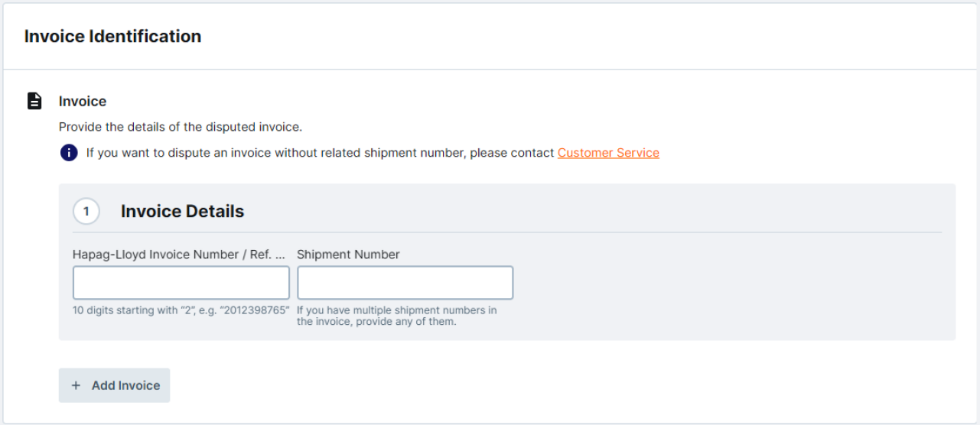
Task: Click the ellipsis of the truncated Ref. label
Action: [279, 255]
